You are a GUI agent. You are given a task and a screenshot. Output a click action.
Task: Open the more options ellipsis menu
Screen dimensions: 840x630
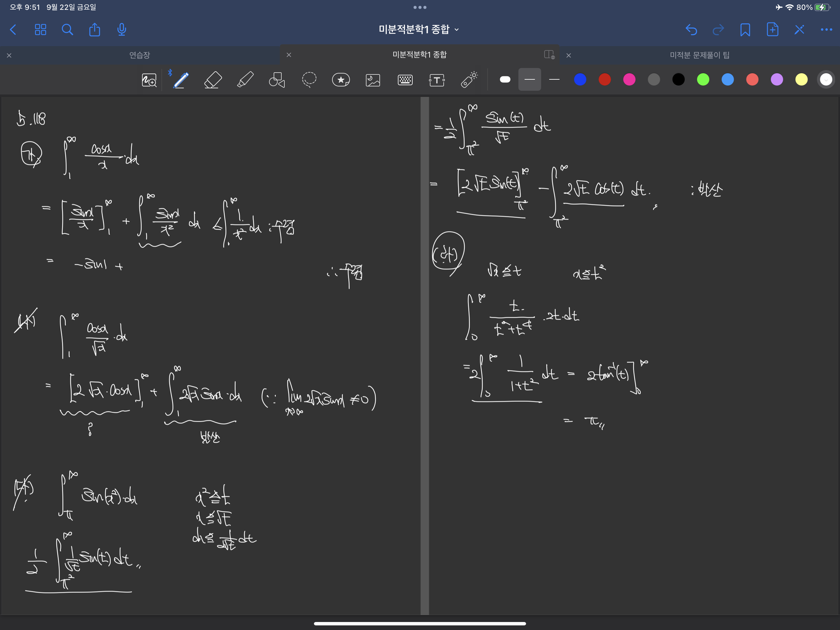point(826,30)
